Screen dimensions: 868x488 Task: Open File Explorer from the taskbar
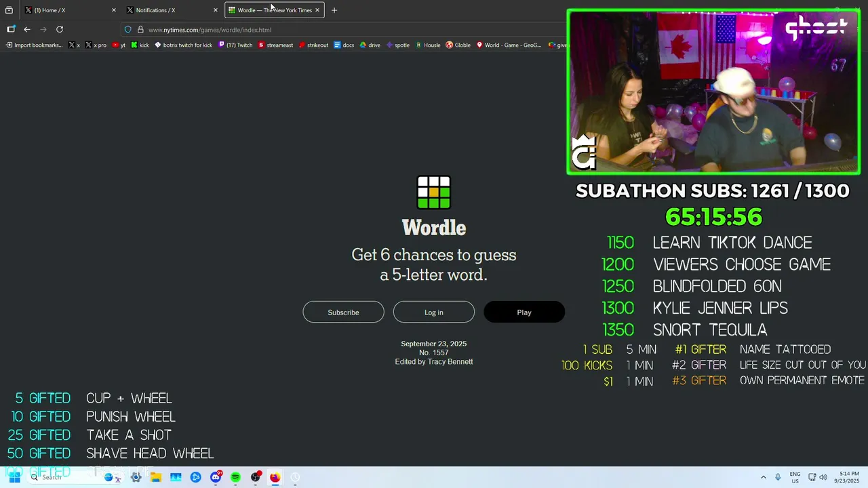[x=156, y=477]
